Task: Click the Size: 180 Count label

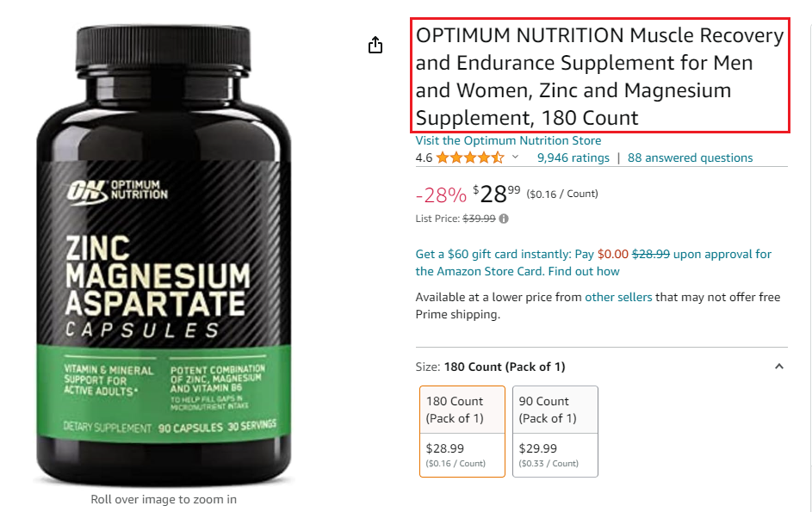Action: tap(490, 367)
